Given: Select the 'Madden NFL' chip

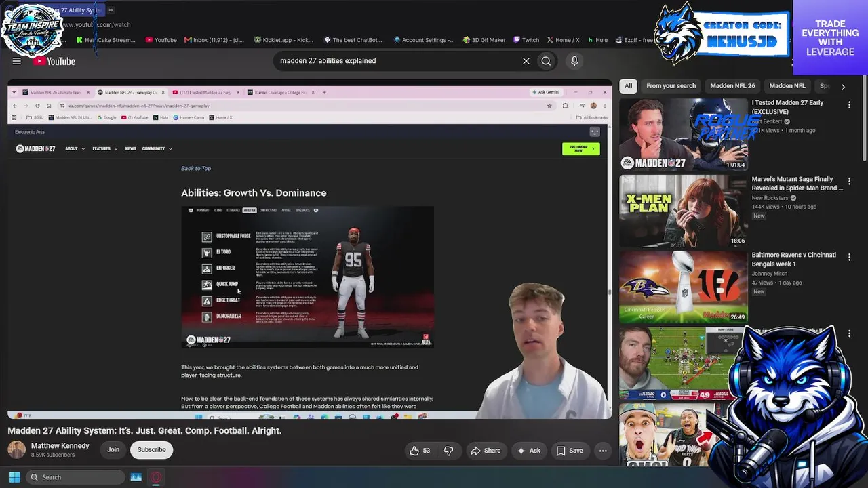Looking at the screenshot, I should click(x=787, y=86).
